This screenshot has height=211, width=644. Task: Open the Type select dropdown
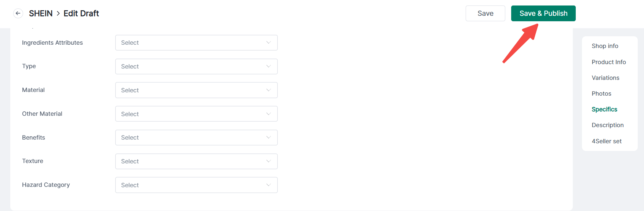coord(196,67)
